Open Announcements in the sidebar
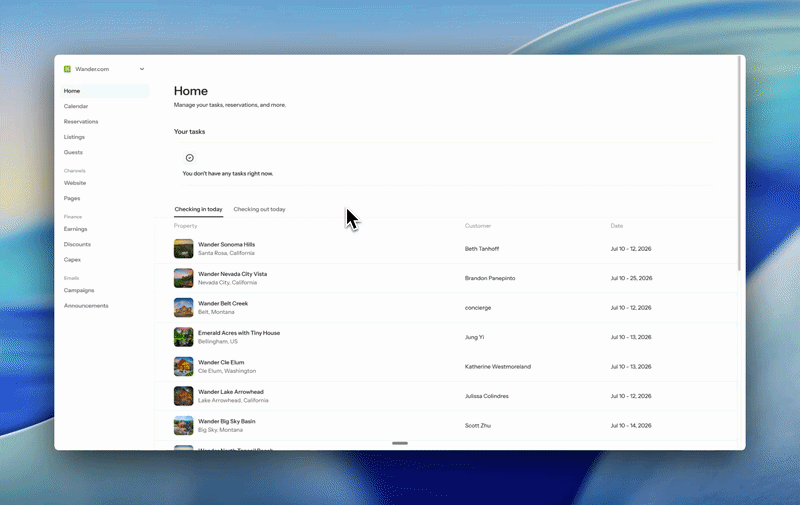This screenshot has height=505, width=800. click(x=86, y=305)
